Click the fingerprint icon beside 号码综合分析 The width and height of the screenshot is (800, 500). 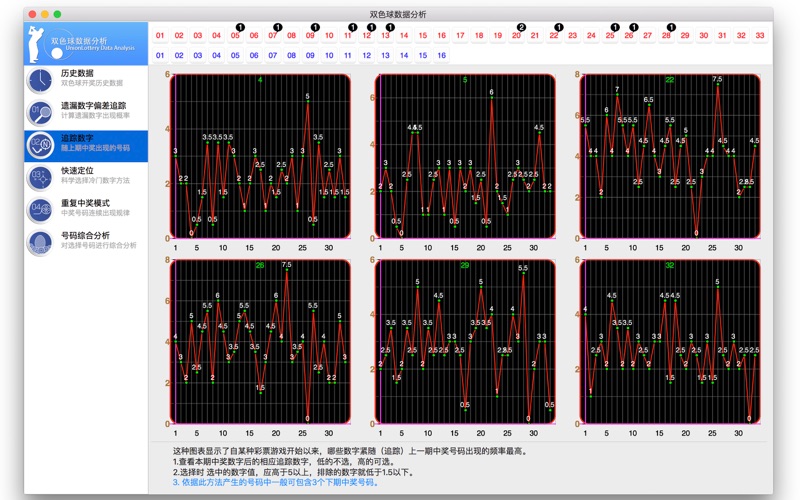(40, 242)
